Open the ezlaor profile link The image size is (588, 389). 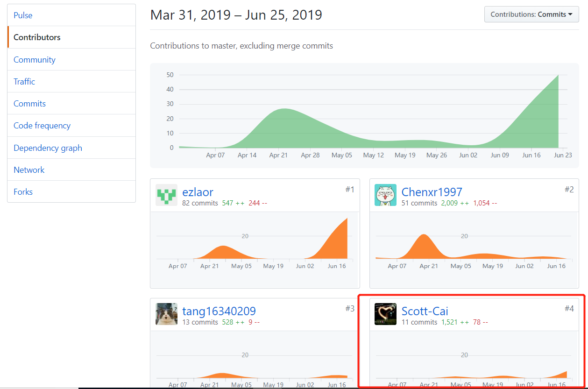pos(198,192)
